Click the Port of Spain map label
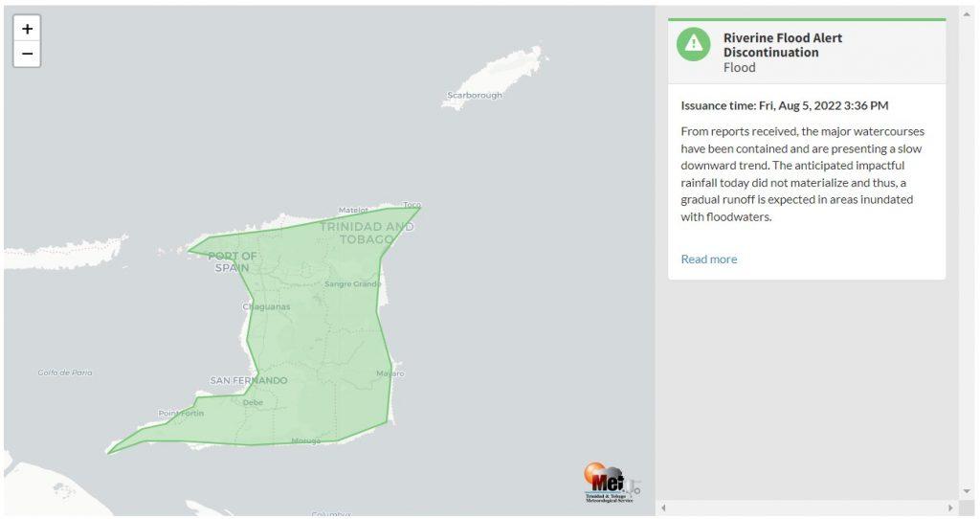Viewport: 980px width, 519px height. (x=232, y=261)
